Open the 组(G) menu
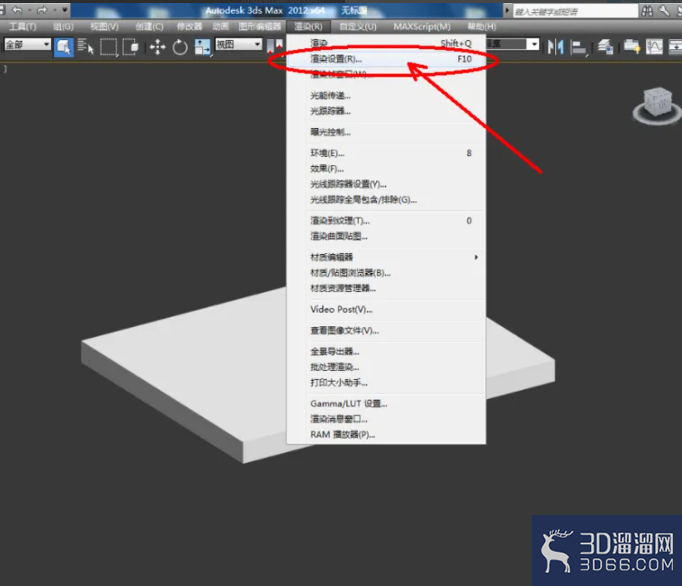Screen dimensions: 682x586 64,27
